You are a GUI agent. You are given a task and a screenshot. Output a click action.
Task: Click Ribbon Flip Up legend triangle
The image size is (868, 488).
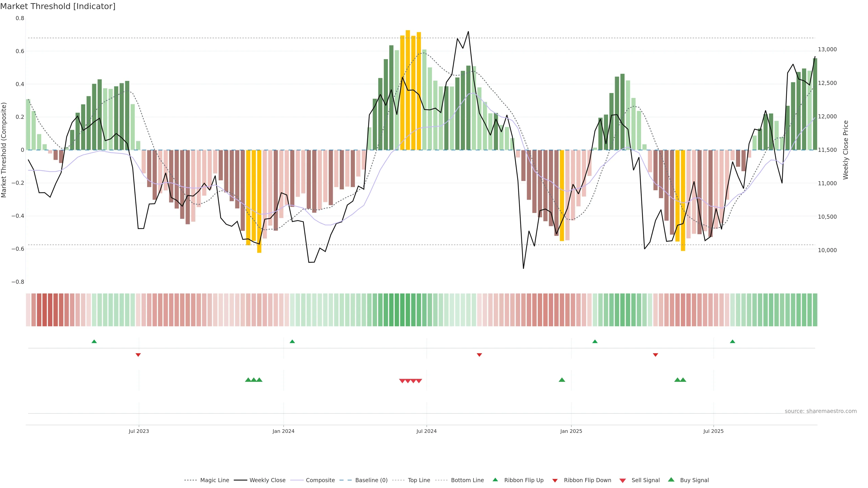click(495, 480)
